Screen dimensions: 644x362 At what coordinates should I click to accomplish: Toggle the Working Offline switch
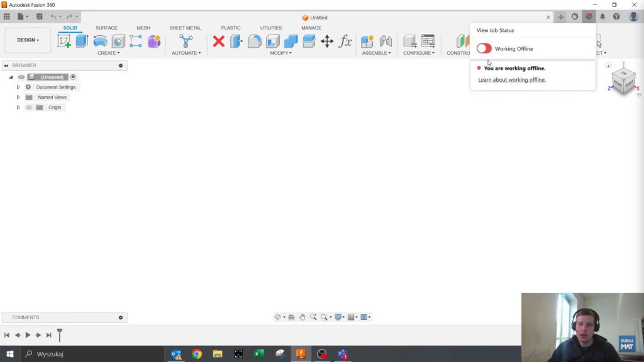pyautogui.click(x=484, y=48)
